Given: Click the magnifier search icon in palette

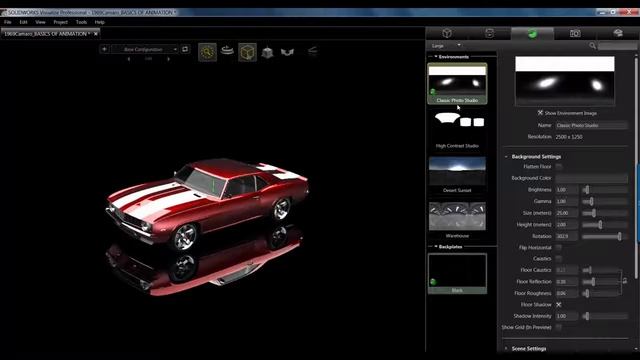Looking at the screenshot, I should point(592,46).
